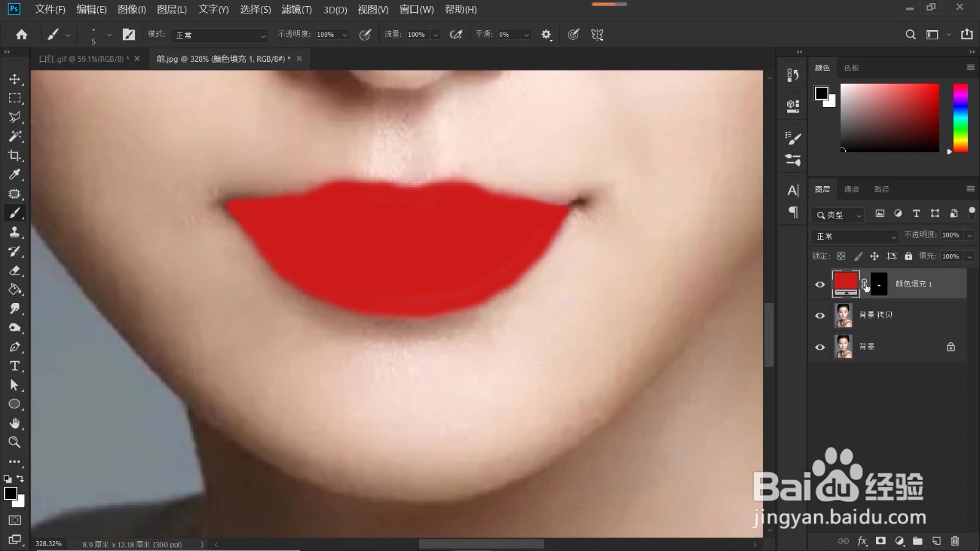Viewport: 980px width, 551px height.
Task: Select the Polygonal Lasso tool
Action: click(15, 117)
